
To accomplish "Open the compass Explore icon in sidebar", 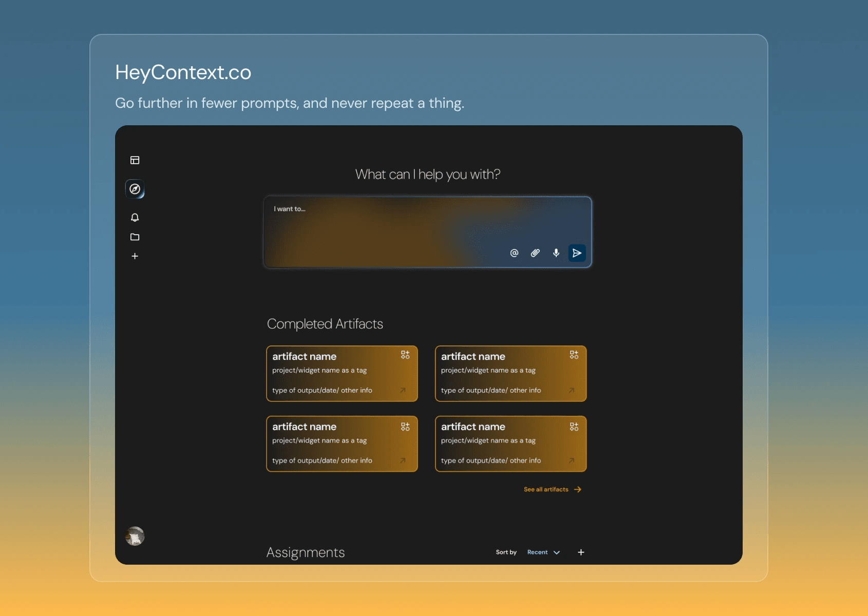I will (135, 189).
